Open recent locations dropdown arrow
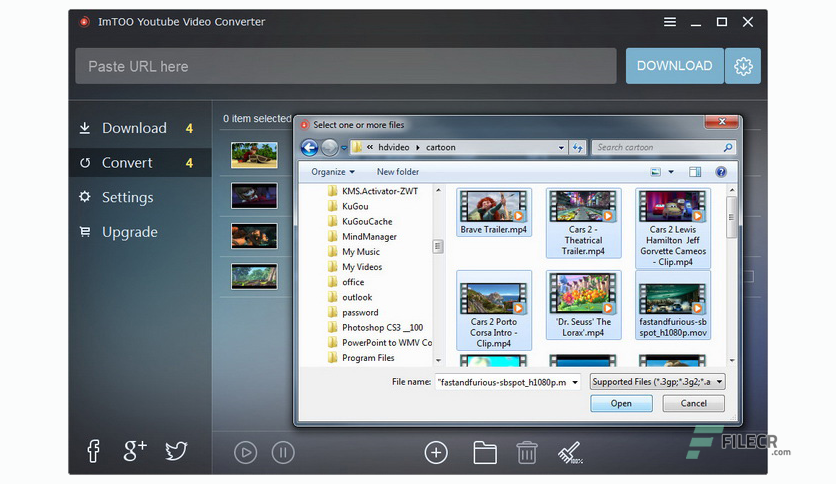Image resolution: width=836 pixels, height=484 pixels. point(344,148)
